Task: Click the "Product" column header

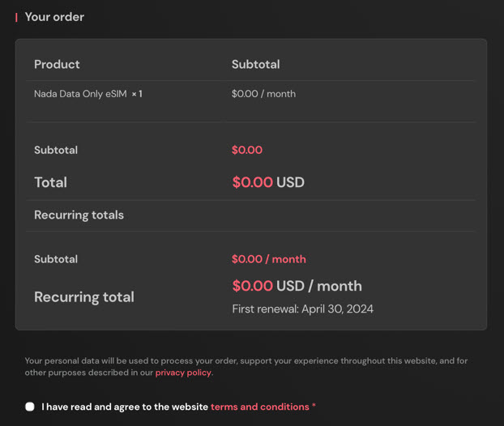Action: coord(57,64)
